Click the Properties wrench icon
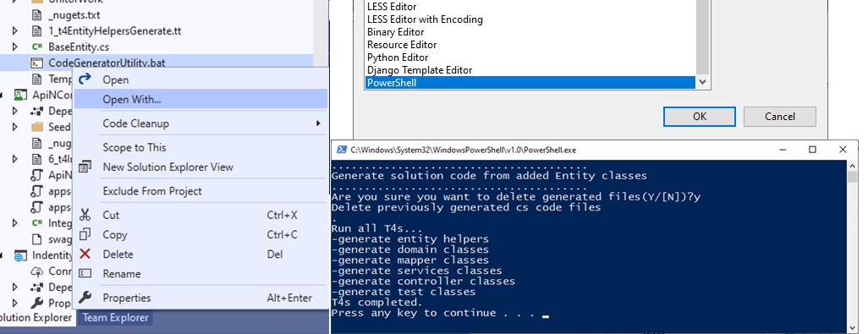Screen dimensions: 868x334 [85, 298]
